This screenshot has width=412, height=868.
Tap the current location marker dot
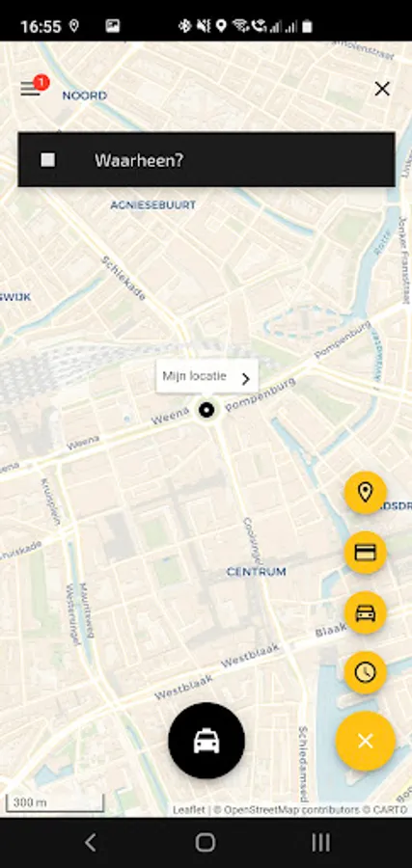pyautogui.click(x=206, y=410)
